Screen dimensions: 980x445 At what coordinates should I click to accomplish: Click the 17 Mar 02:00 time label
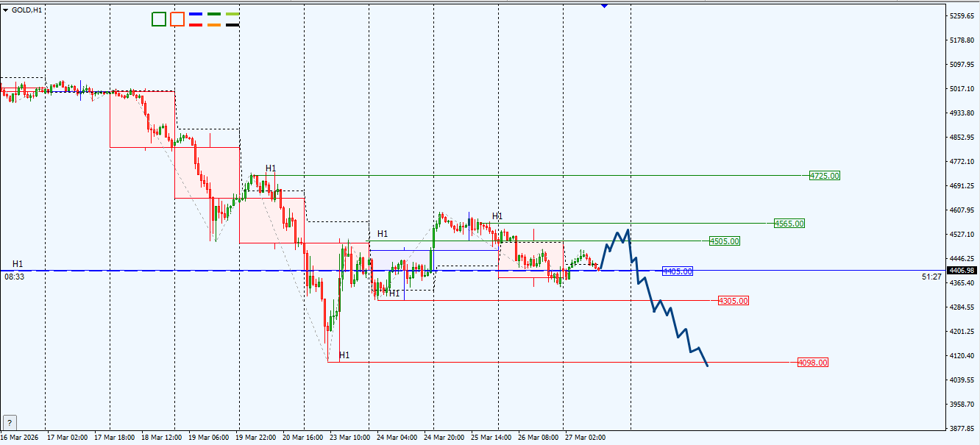pos(68,437)
